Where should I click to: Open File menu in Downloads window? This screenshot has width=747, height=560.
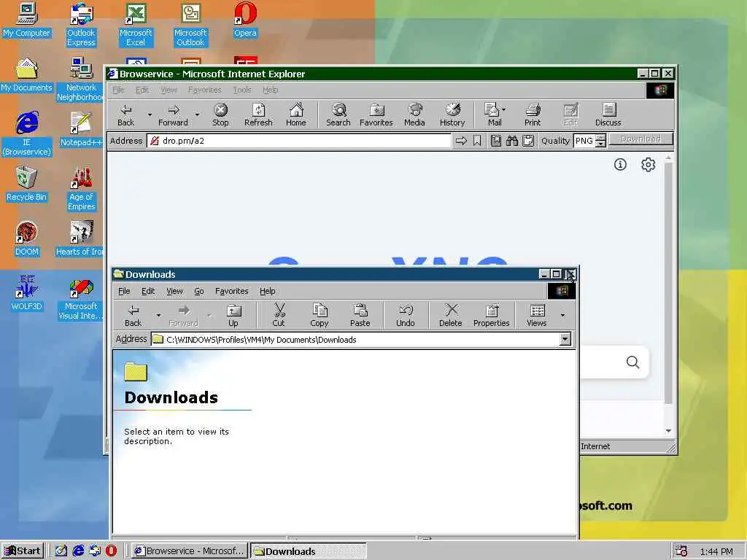124,291
